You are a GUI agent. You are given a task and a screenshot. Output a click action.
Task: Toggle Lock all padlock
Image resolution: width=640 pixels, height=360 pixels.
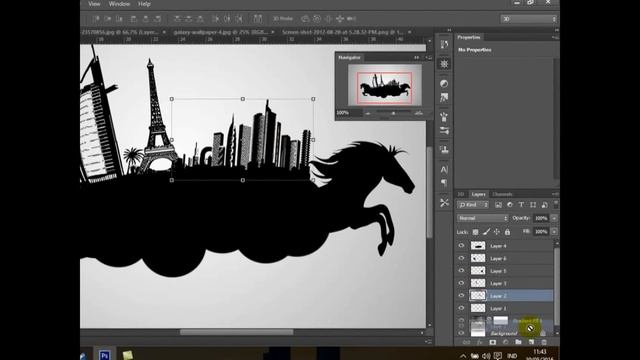[x=507, y=232]
